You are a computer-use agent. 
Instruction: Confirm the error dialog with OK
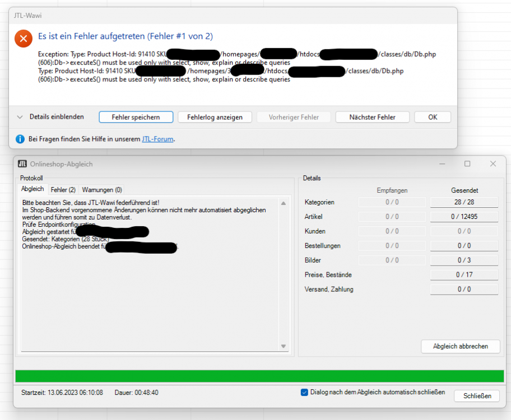click(x=432, y=116)
